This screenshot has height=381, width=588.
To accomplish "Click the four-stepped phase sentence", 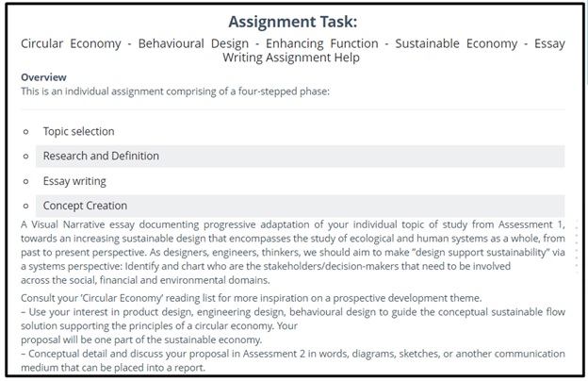I will pyautogui.click(x=174, y=91).
